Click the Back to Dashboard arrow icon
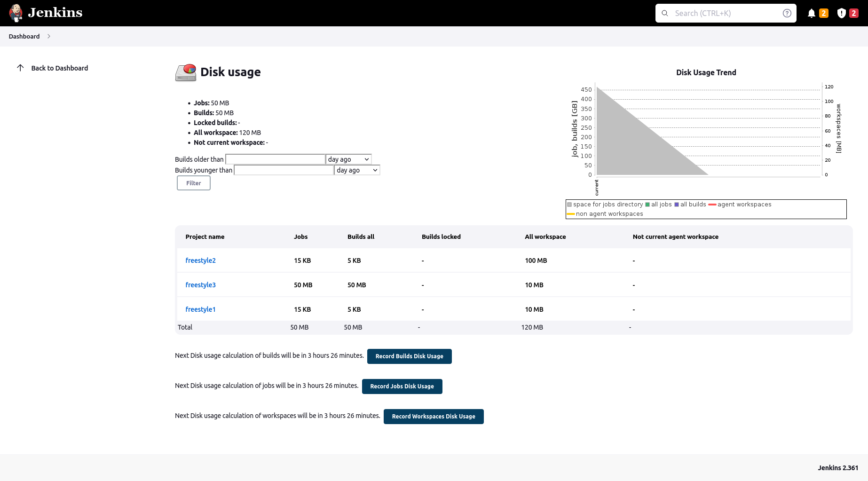868x481 pixels. click(x=20, y=68)
